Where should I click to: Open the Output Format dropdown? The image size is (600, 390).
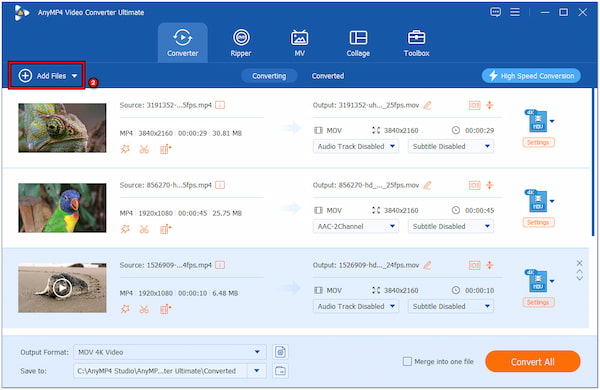pos(170,352)
